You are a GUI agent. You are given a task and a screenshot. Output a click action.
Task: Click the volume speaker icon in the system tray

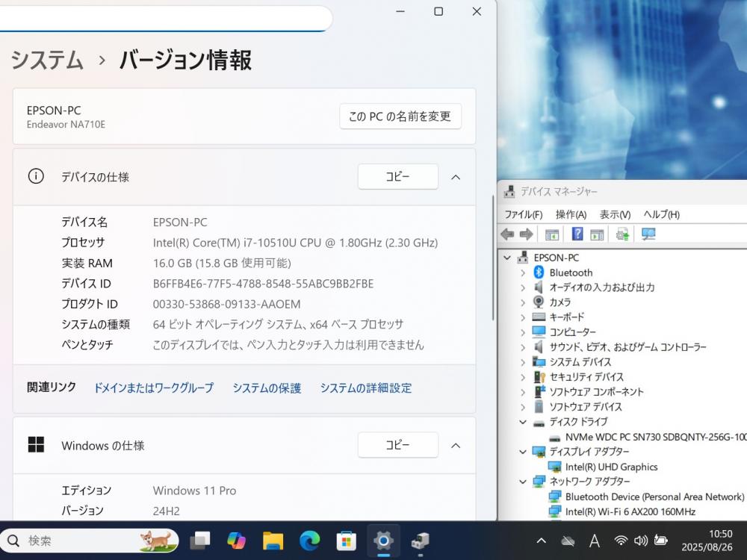tap(641, 541)
